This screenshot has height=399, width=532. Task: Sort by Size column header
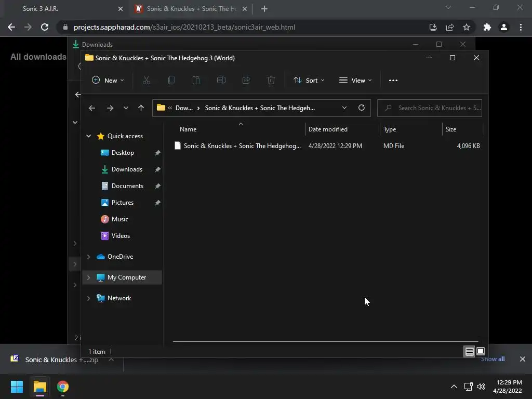[x=463, y=129]
